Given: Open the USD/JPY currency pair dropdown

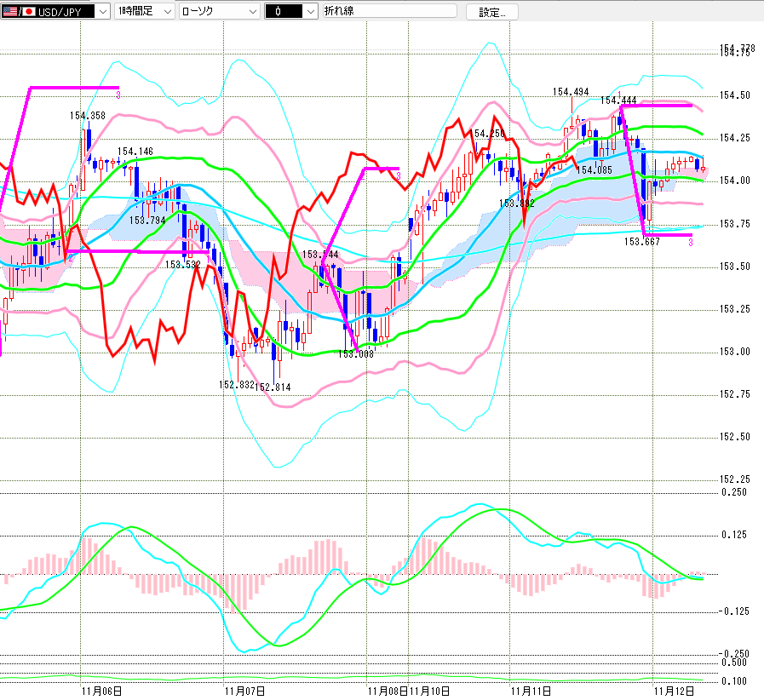Looking at the screenshot, I should coord(102,12).
